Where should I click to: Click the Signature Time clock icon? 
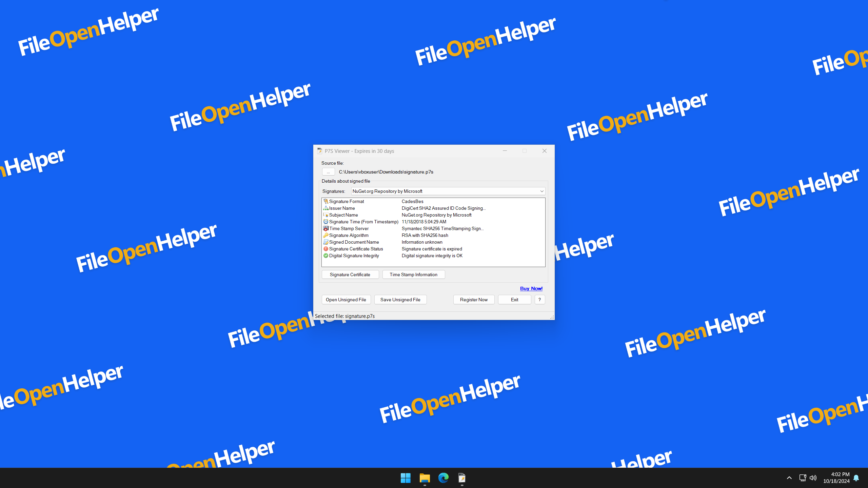click(x=325, y=222)
